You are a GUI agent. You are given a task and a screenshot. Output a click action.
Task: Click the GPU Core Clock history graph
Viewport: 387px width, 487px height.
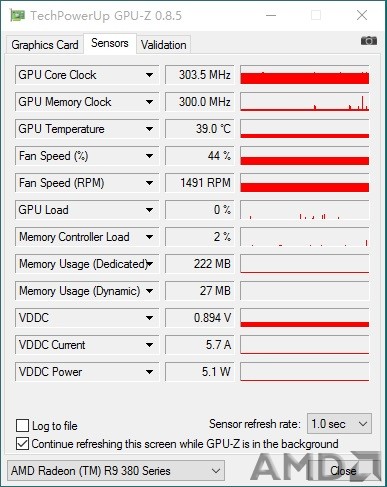(305, 75)
